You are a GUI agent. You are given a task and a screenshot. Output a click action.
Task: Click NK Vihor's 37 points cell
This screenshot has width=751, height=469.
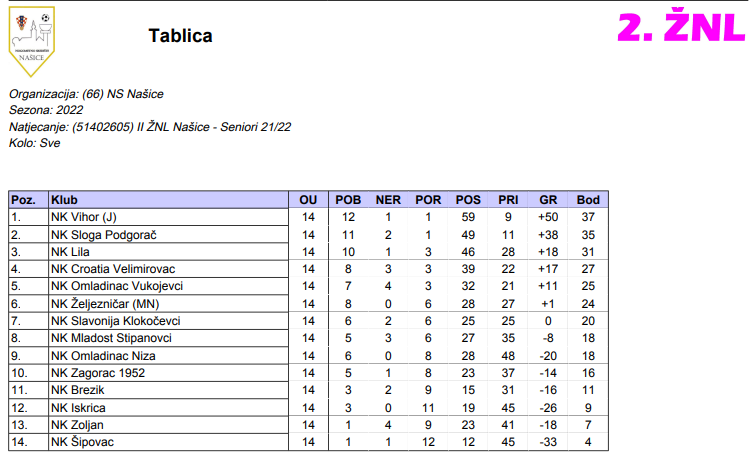pos(588,217)
